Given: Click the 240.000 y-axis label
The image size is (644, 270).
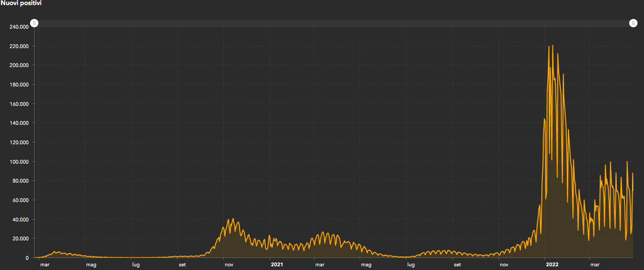Looking at the screenshot, I should click(19, 27).
